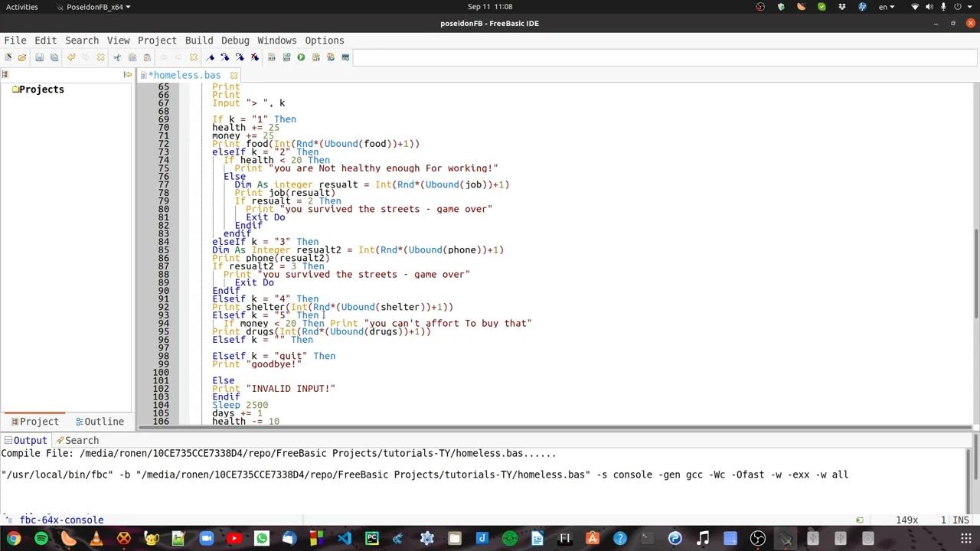Screen dimensions: 980x551
Task: Save the current file via the Save icon
Action: point(39,57)
